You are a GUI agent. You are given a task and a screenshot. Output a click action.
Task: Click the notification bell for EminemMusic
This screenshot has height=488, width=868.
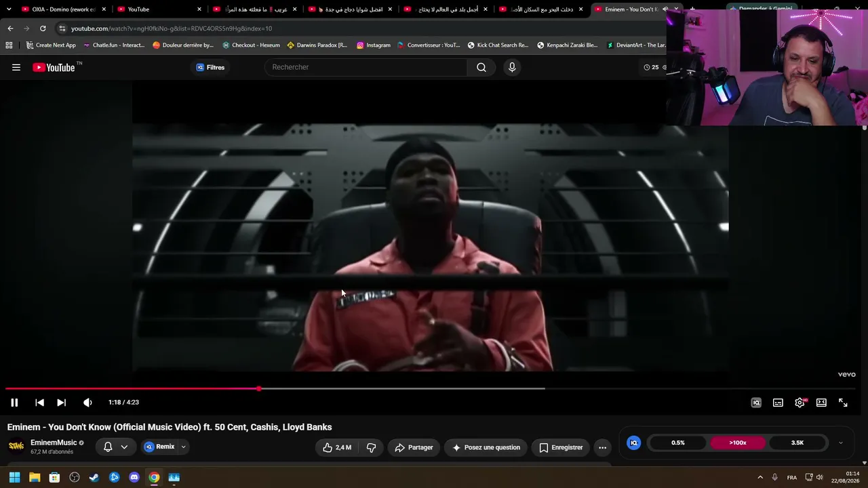click(x=108, y=447)
